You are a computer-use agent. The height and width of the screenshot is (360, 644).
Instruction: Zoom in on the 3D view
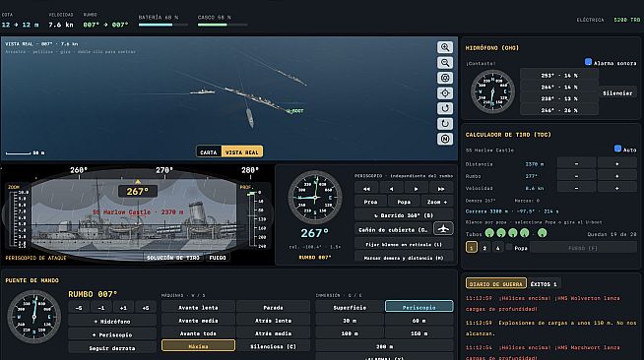[445, 47]
